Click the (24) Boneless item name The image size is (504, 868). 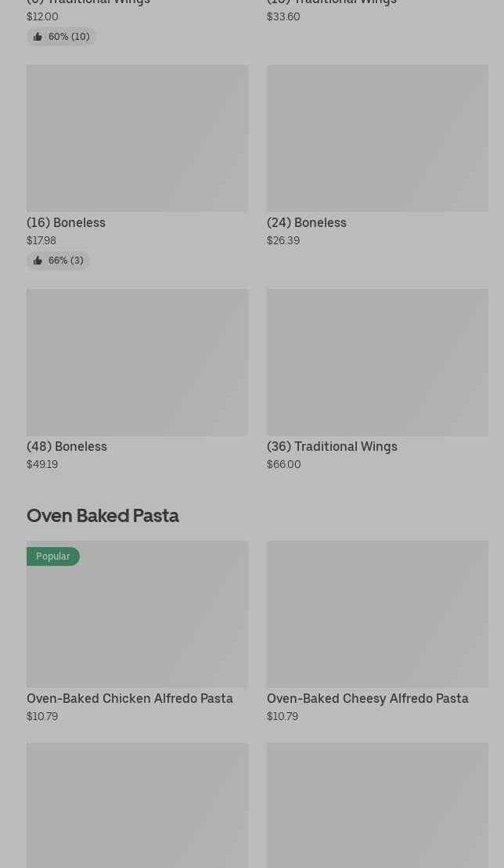pyautogui.click(x=307, y=223)
